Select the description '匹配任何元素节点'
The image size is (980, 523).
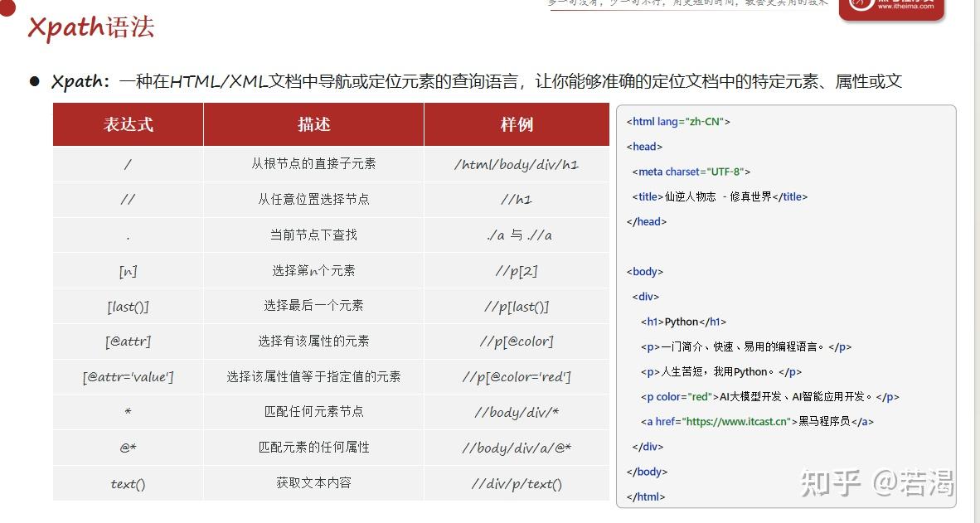tap(313, 412)
